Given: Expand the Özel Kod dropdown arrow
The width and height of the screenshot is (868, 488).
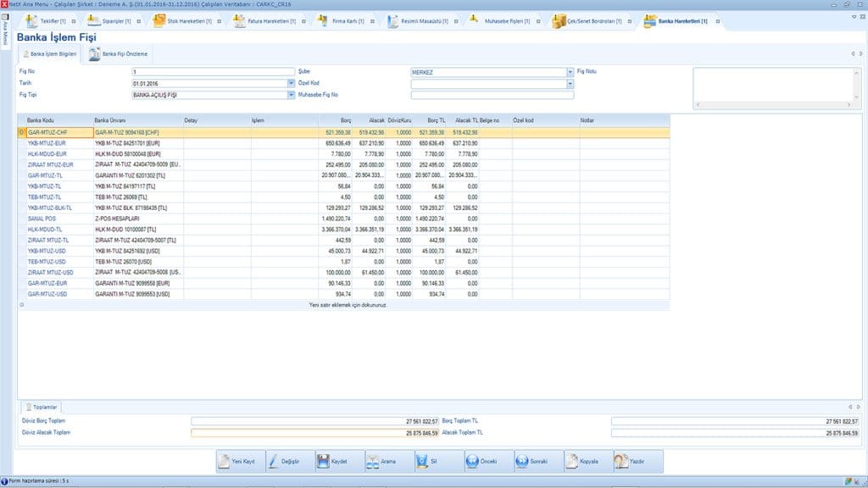Looking at the screenshot, I should [x=570, y=84].
